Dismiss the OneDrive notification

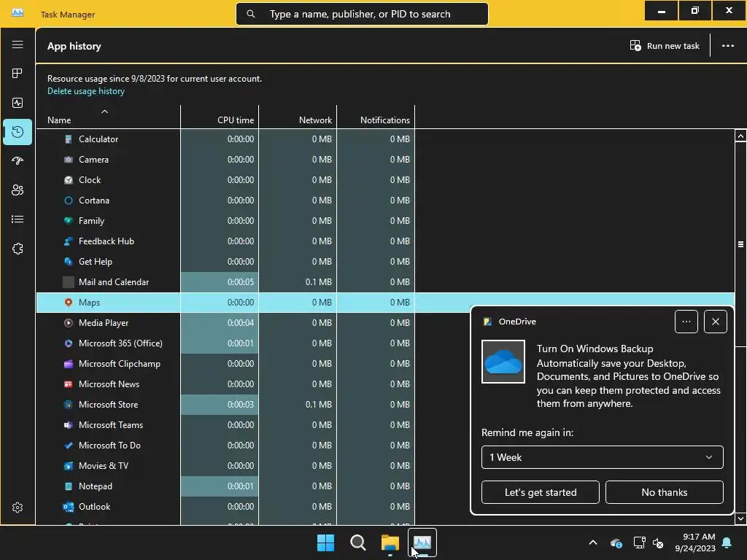click(715, 322)
